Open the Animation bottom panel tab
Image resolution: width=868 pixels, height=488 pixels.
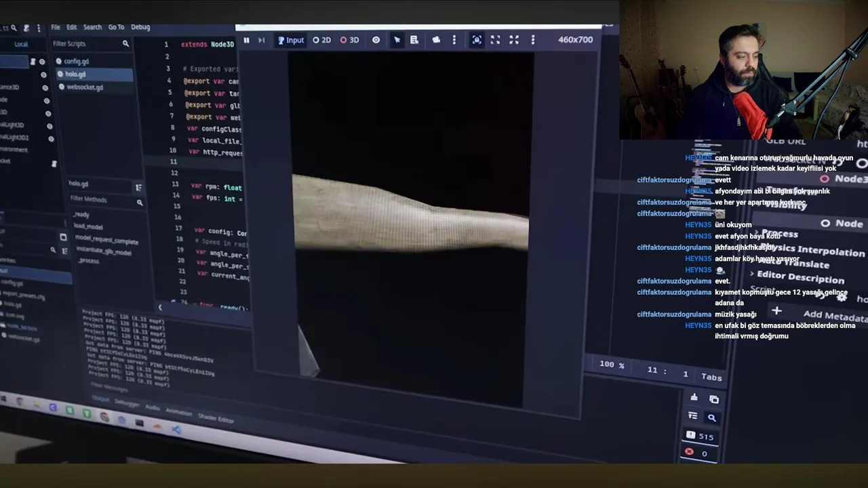tap(178, 411)
